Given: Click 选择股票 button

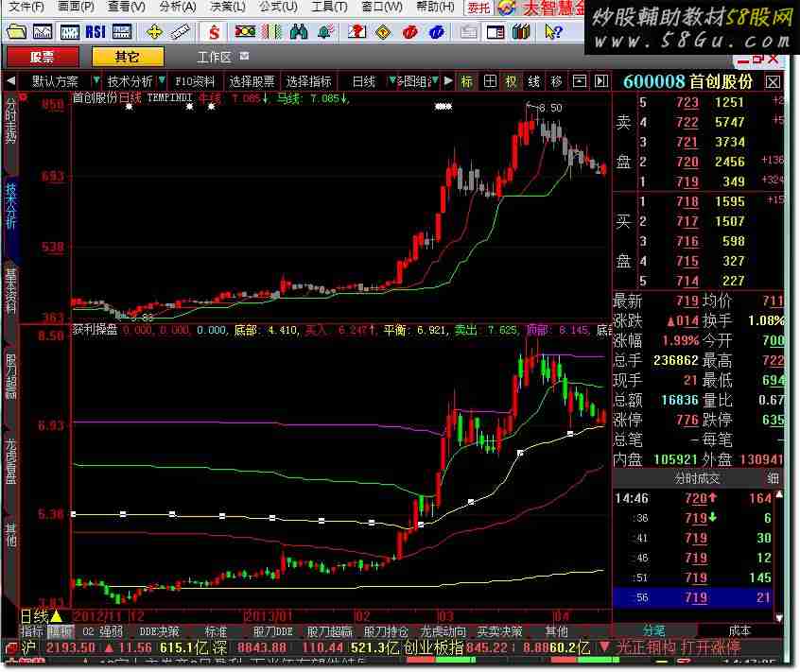Looking at the screenshot, I should [x=252, y=81].
